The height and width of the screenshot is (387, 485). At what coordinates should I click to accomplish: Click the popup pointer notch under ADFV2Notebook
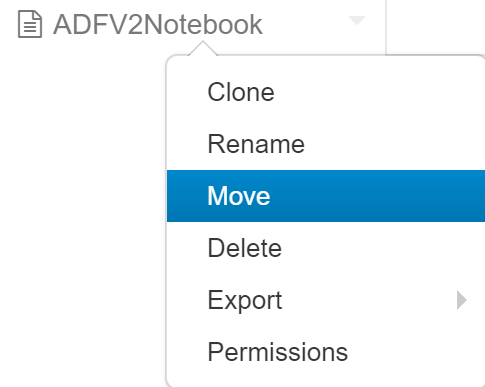tap(203, 48)
